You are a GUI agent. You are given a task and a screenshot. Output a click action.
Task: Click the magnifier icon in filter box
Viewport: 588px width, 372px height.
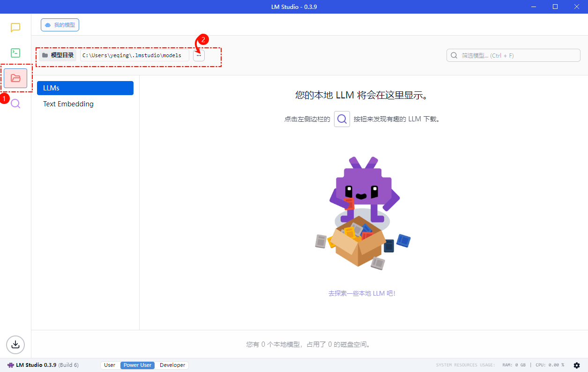[454, 55]
